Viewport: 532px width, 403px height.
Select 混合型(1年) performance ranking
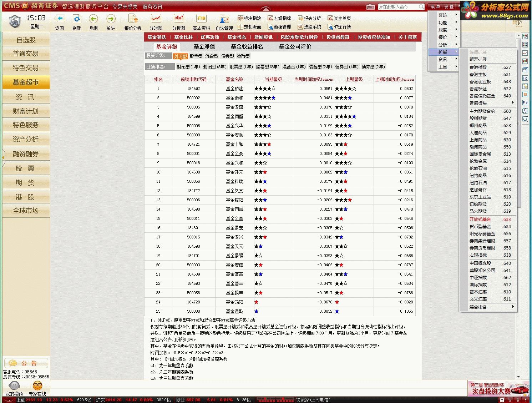(294, 67)
